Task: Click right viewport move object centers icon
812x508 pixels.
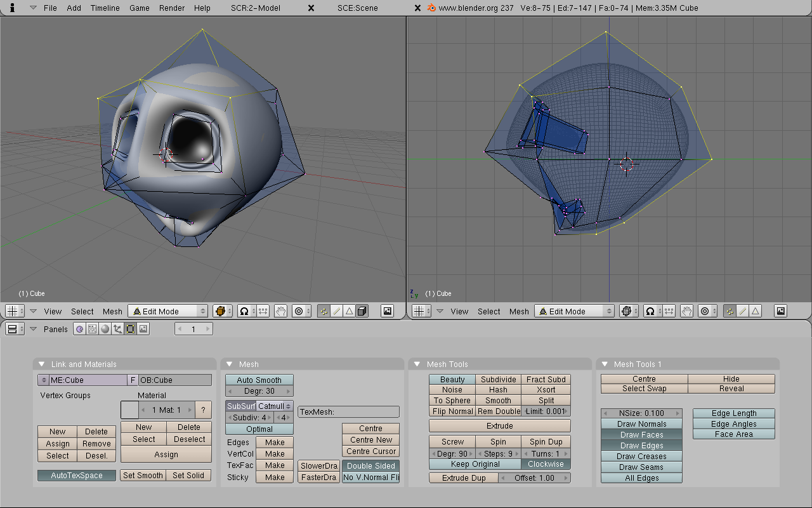Action: click(670, 311)
